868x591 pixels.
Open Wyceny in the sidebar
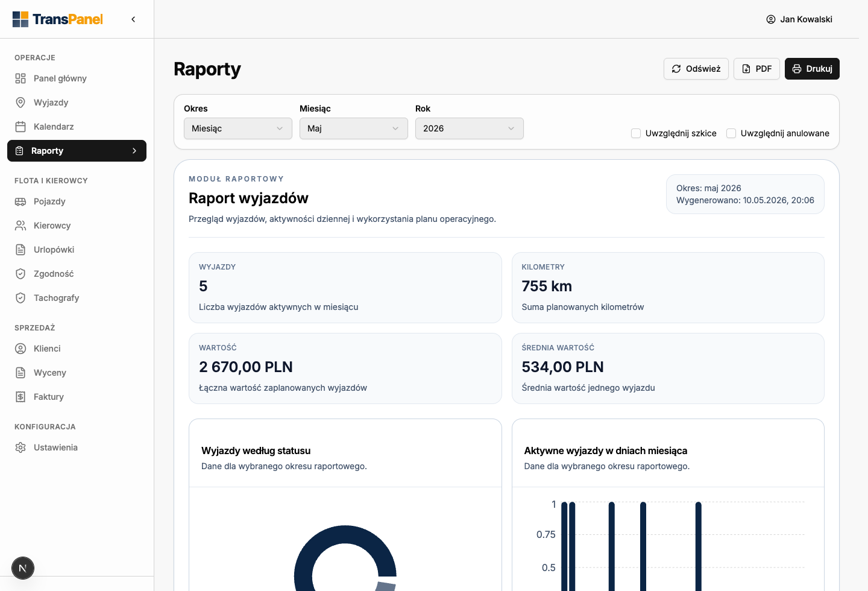click(77, 373)
